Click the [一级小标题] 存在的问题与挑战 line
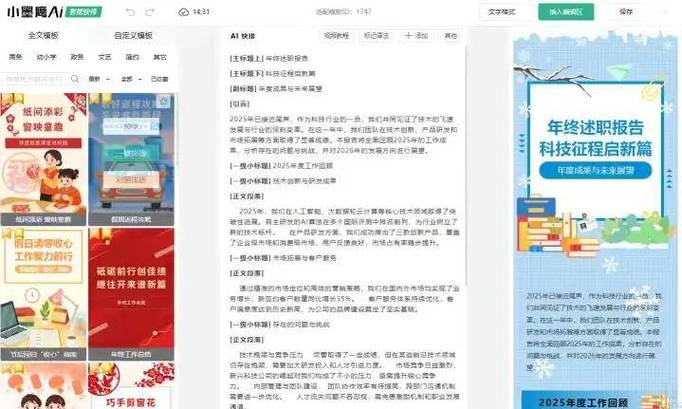 [280, 325]
